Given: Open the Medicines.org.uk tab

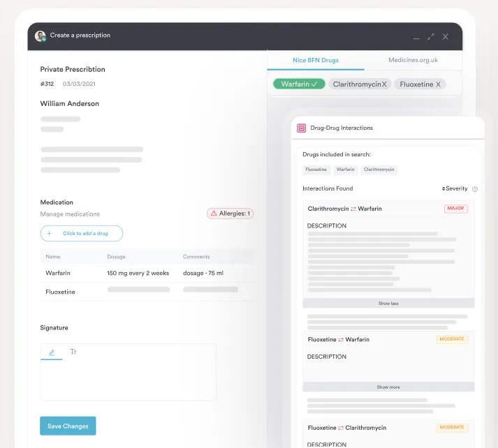Looking at the screenshot, I should pyautogui.click(x=413, y=60).
